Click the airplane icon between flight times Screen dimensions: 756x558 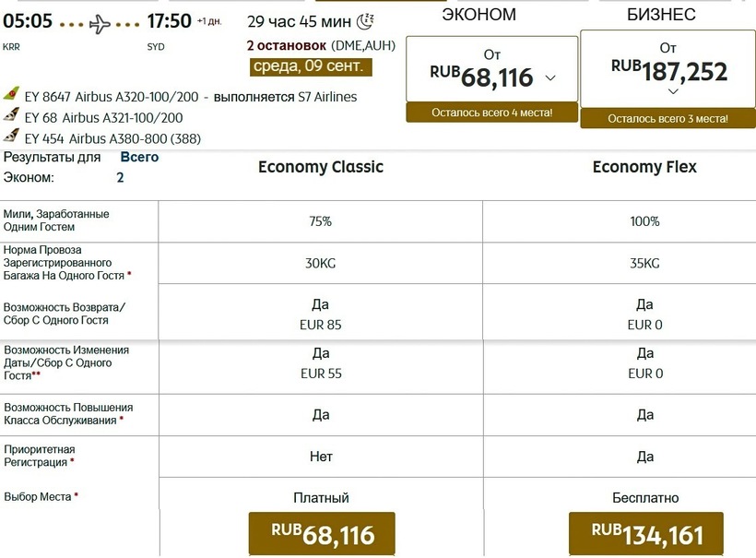tap(100, 24)
